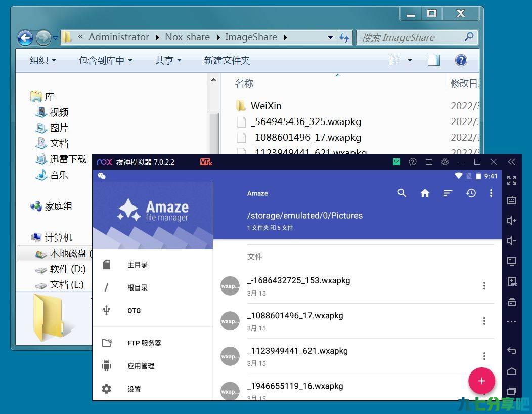Image resolution: width=532 pixels, height=414 pixels.
Task: Open Nox toolbox icon in sidebar
Action: point(512,301)
